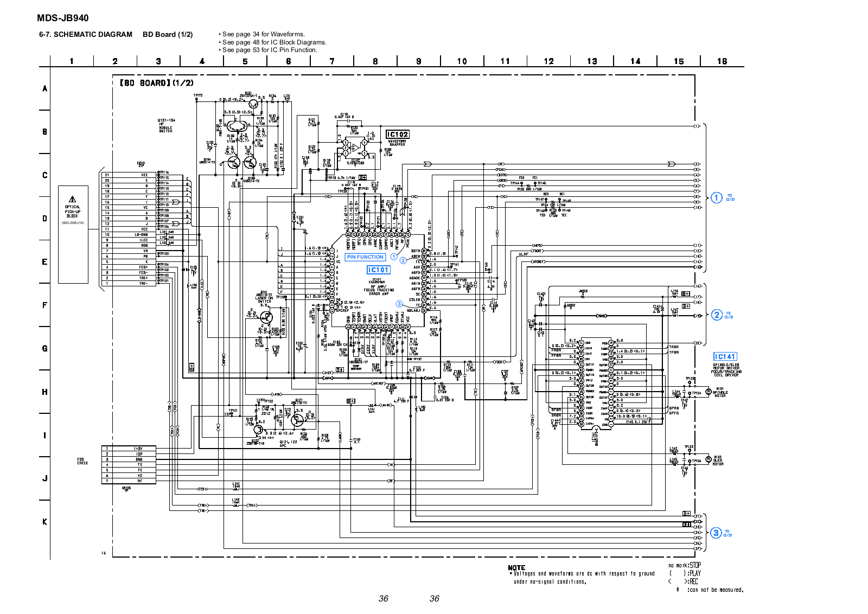Click grid column header 8
868x614 pixels.
pyautogui.click(x=375, y=61)
